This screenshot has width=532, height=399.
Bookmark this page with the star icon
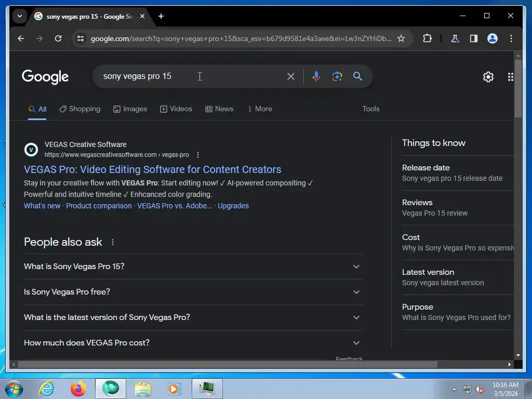tap(401, 38)
